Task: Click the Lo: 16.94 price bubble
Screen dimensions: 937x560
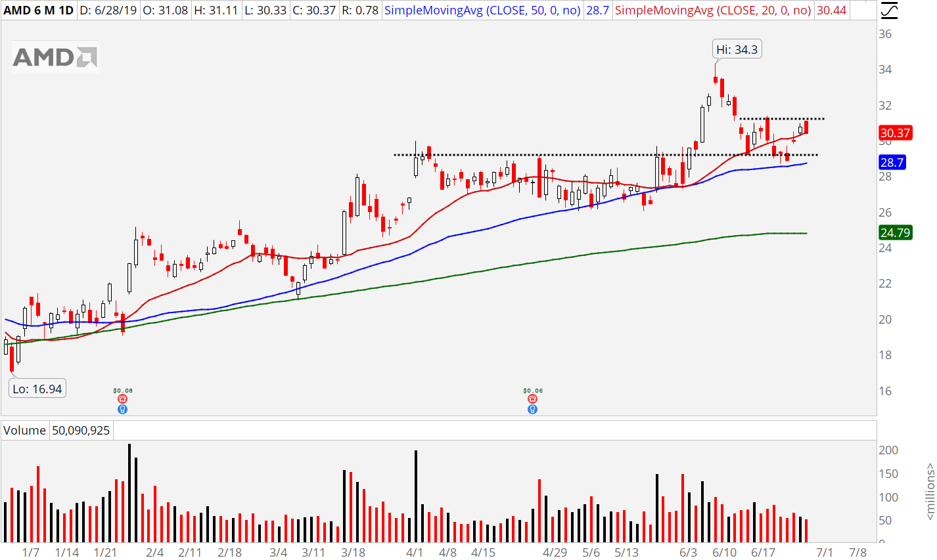Action: pos(37,389)
